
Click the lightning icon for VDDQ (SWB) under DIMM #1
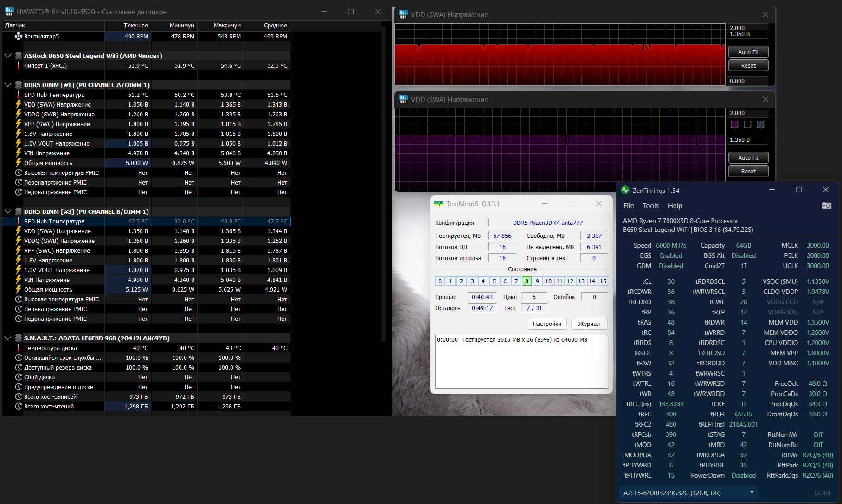(19, 114)
